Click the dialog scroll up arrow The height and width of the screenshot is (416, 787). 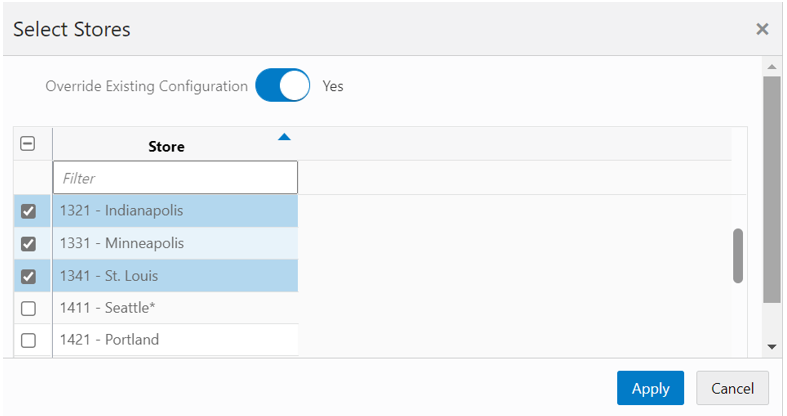click(x=771, y=67)
